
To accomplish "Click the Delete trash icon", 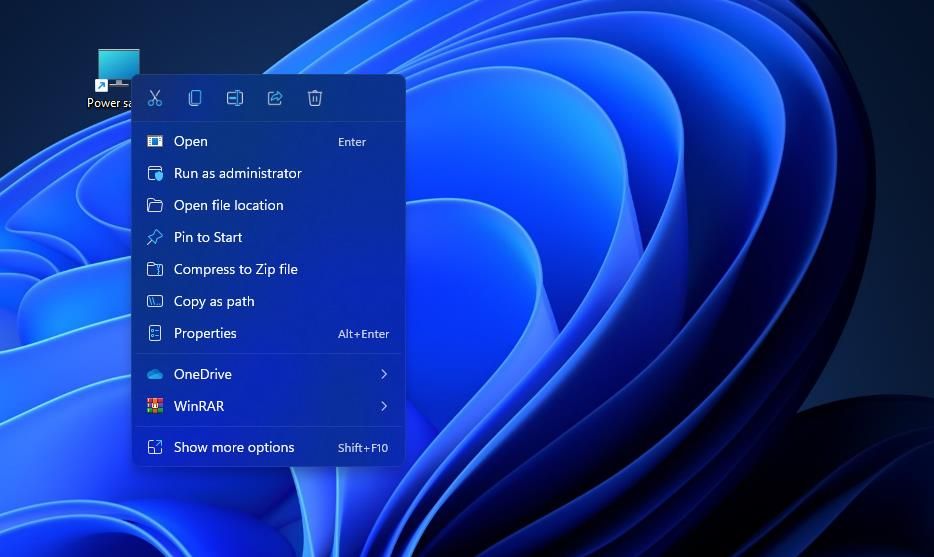I will (x=315, y=98).
